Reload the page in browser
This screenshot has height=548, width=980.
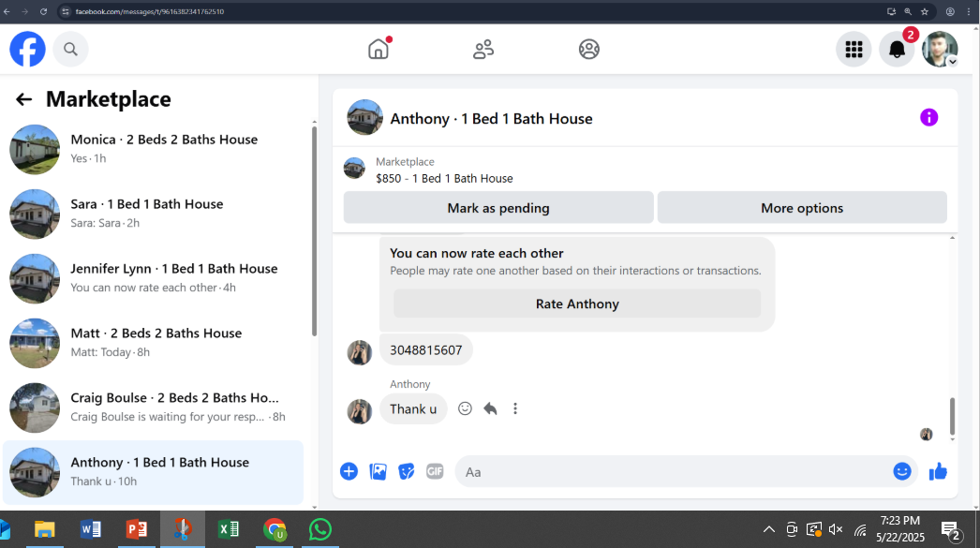pos(43,11)
